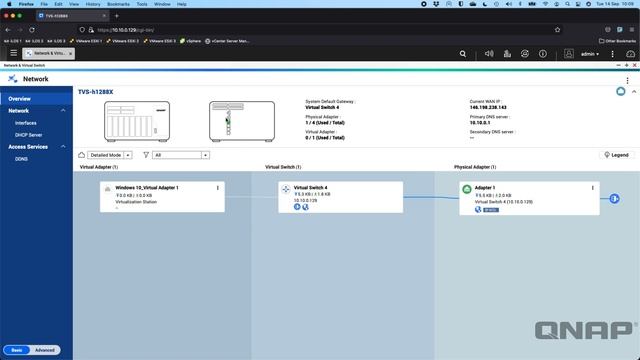Click the user profile avatar icon
Image resolution: width=640 pixels, height=360 pixels.
(x=569, y=53)
